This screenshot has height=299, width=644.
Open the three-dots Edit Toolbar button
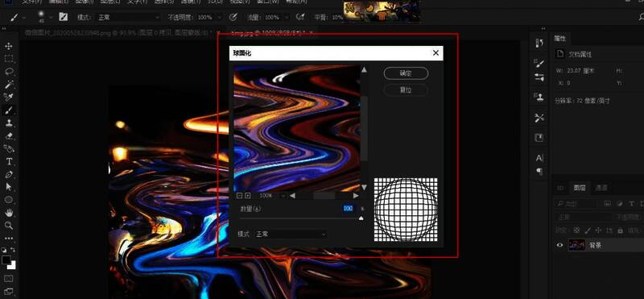click(9, 238)
